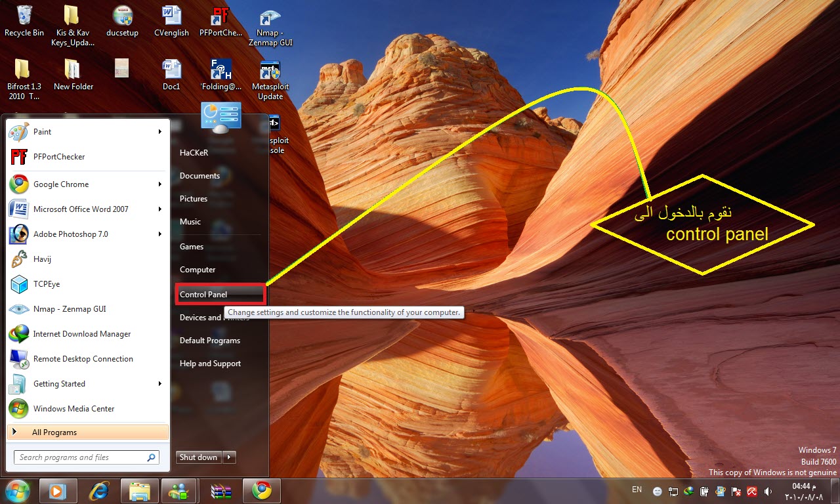The image size is (840, 504).
Task: Click the clock showing 04:44
Action: click(803, 491)
